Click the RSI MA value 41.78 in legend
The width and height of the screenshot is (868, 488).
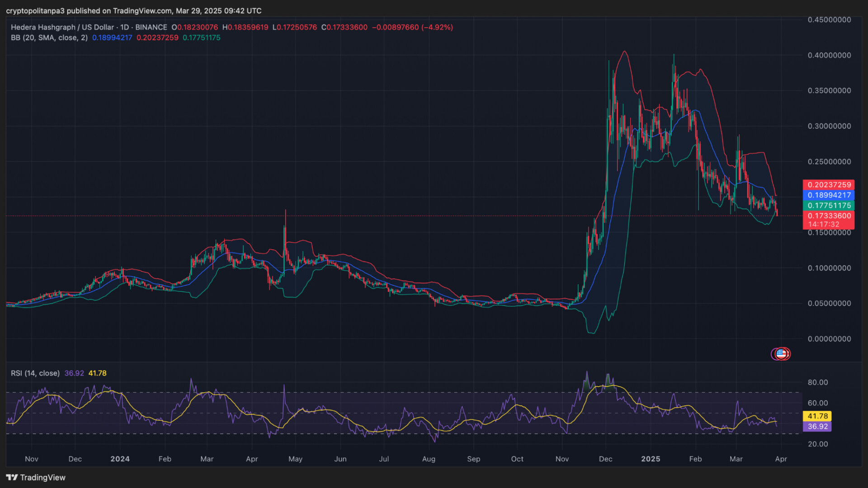pyautogui.click(x=98, y=373)
